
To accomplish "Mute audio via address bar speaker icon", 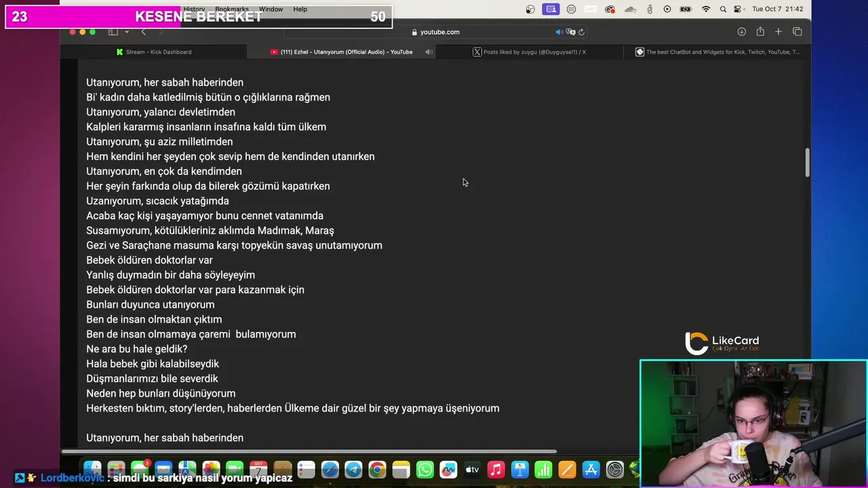I will 559,32.
